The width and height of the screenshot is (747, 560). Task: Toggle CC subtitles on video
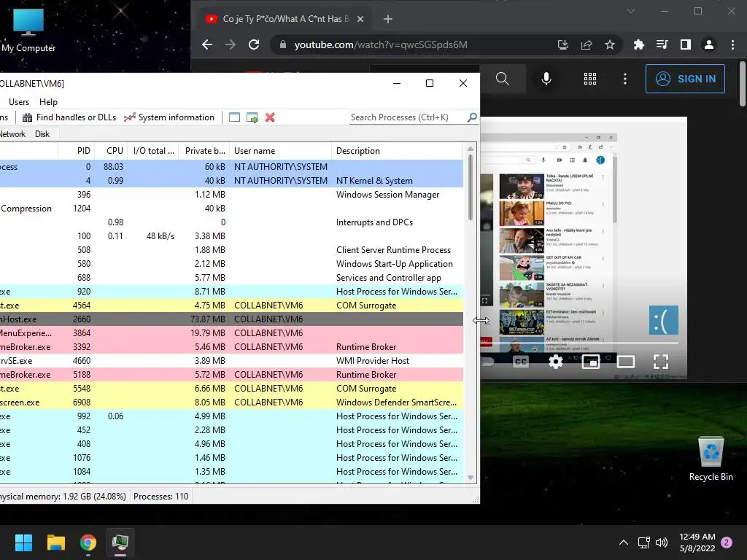tap(521, 362)
